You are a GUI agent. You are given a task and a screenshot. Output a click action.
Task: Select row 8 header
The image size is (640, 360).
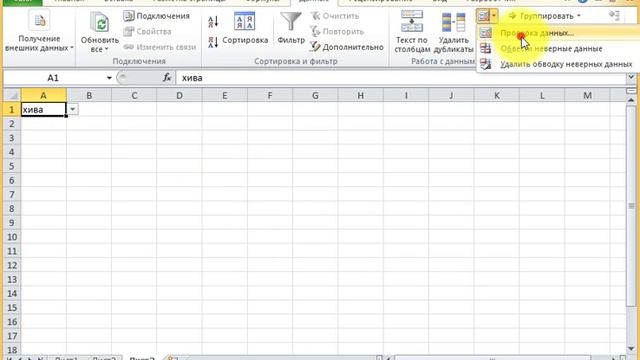point(12,209)
